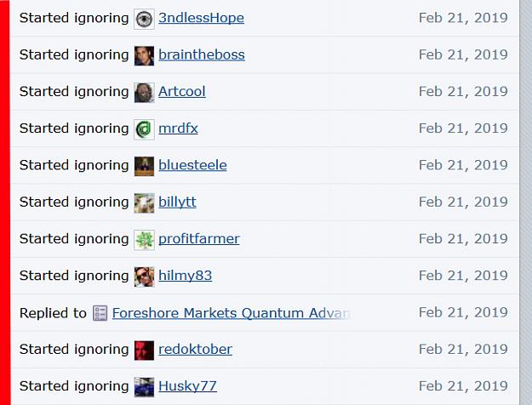The image size is (532, 405).
Task: Click bluesteele's avatar image
Action: click(144, 166)
